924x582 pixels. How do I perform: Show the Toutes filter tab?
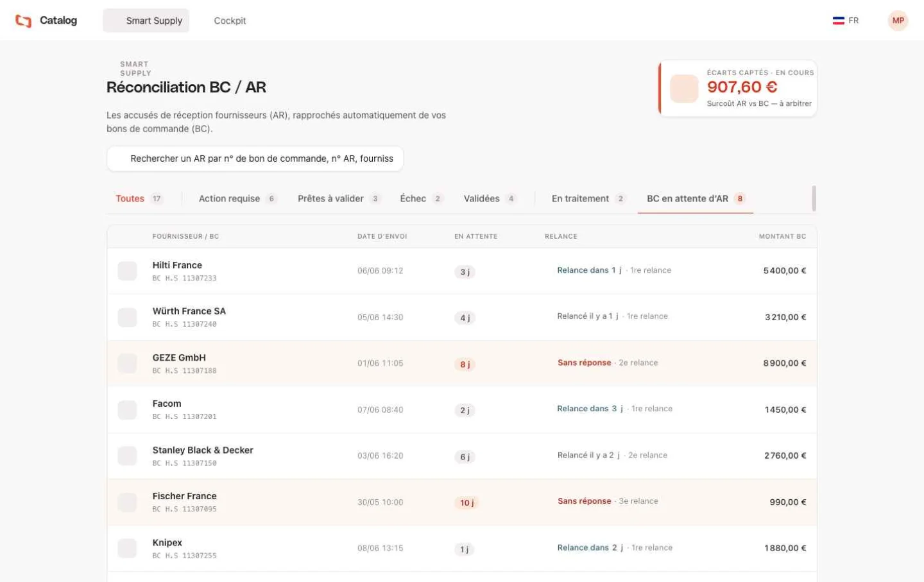pyautogui.click(x=139, y=199)
